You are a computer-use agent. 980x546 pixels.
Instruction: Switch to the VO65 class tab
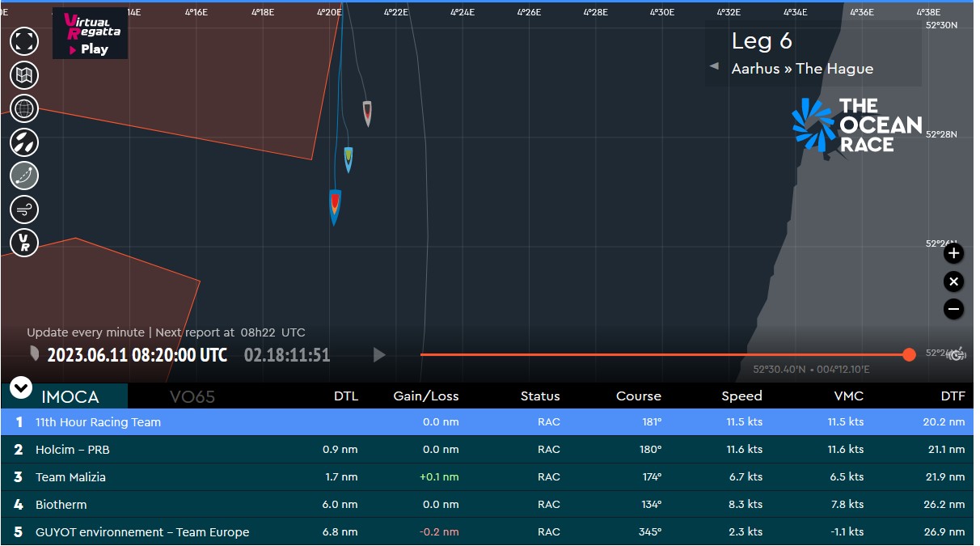tap(192, 396)
